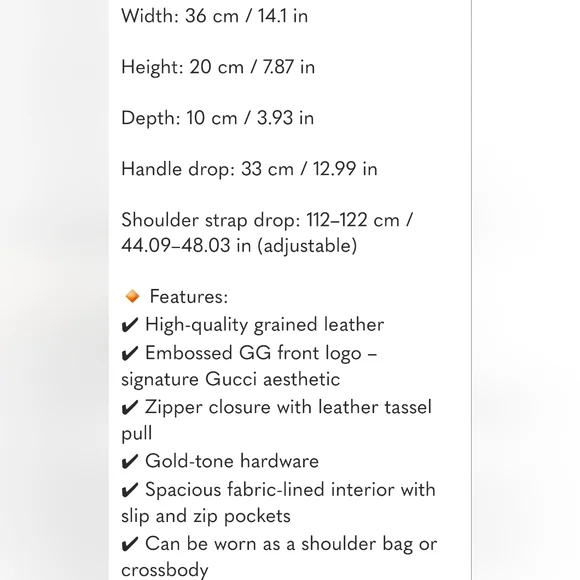Click the 44.09–48.03 in (adjustable) text

(x=239, y=246)
